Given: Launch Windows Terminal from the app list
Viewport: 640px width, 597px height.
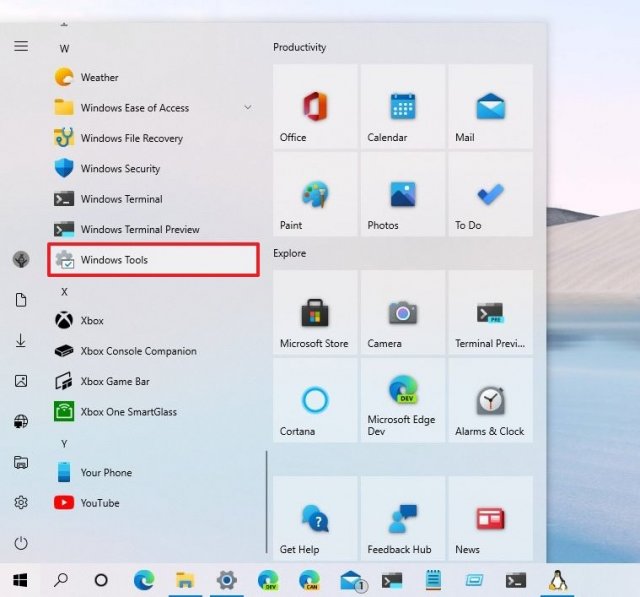Looking at the screenshot, I should (x=153, y=199).
